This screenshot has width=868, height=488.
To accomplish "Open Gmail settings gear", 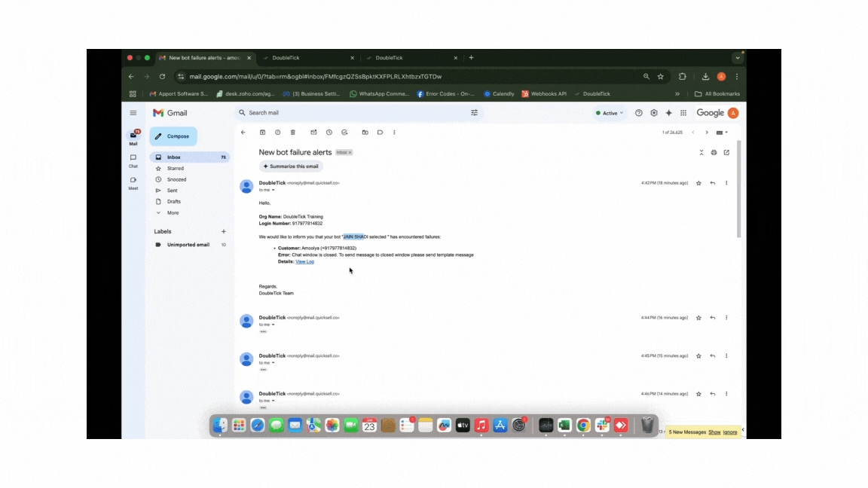I will [654, 113].
